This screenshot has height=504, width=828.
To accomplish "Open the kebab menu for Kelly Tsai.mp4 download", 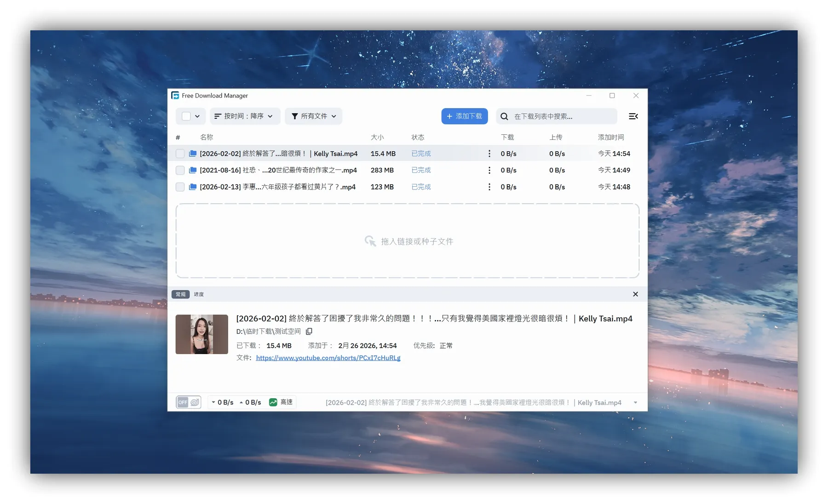I will pyautogui.click(x=489, y=154).
